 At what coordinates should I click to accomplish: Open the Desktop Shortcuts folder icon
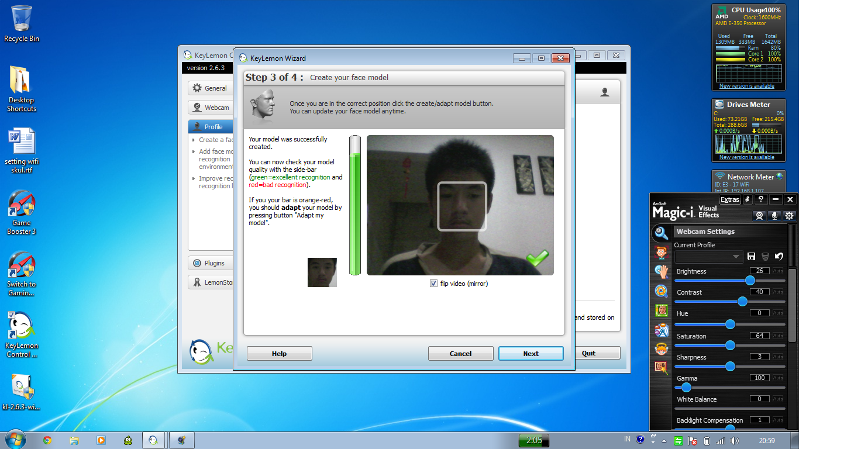(x=22, y=88)
